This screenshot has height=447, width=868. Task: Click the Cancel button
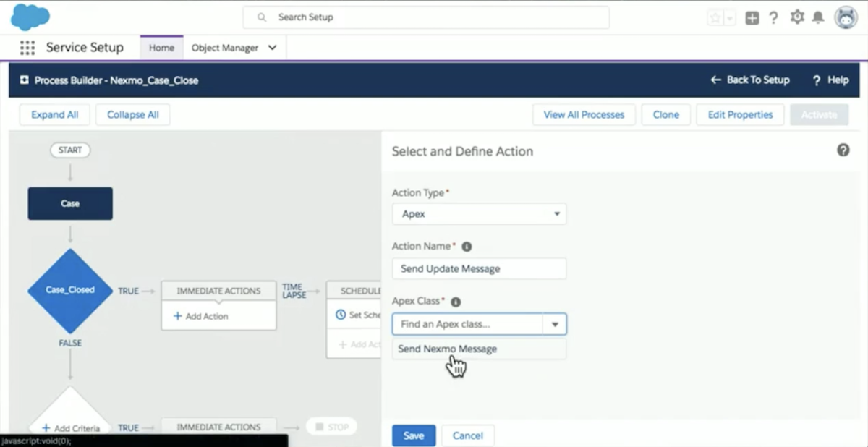[x=468, y=435]
